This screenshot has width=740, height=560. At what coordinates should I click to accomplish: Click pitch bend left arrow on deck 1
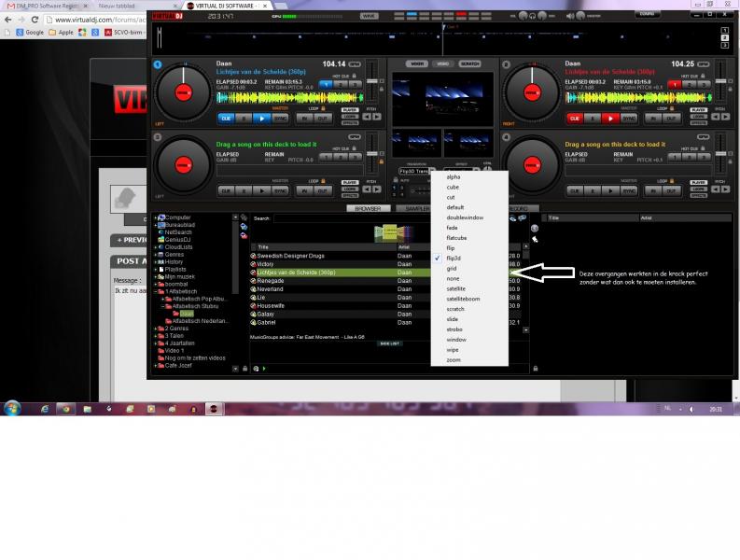pyautogui.click(x=367, y=117)
